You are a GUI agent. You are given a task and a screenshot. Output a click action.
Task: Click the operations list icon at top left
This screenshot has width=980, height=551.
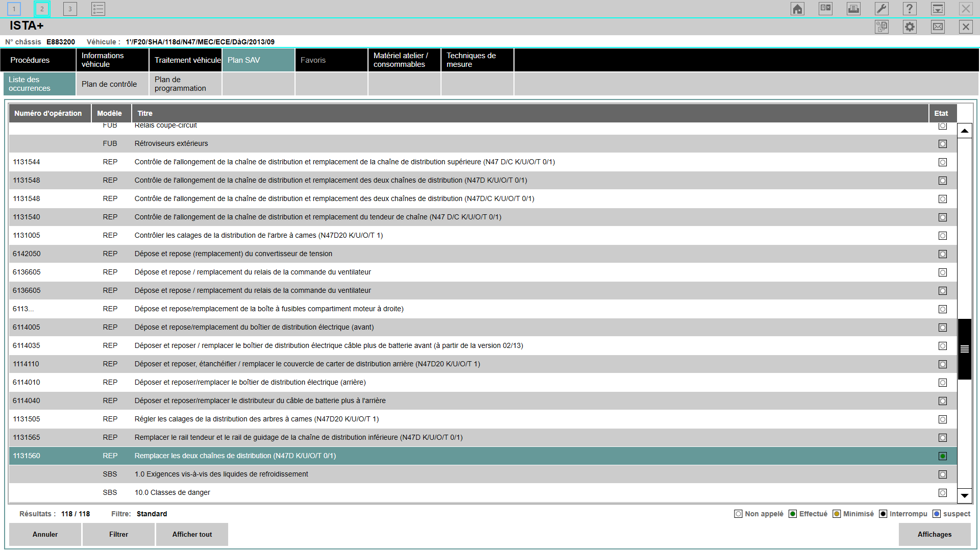(98, 9)
